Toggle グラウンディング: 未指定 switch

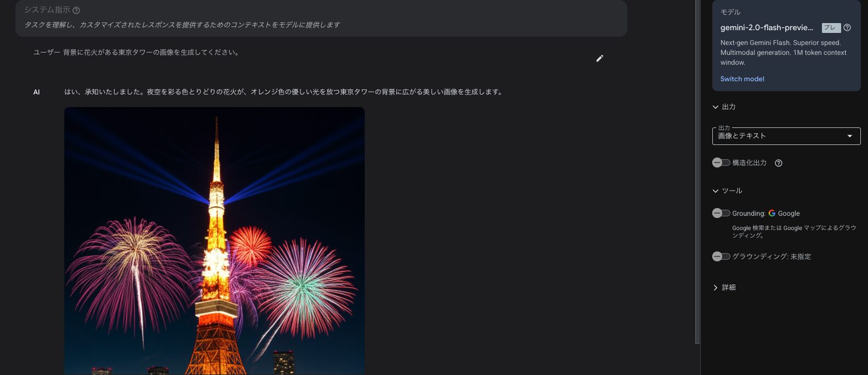(x=721, y=256)
